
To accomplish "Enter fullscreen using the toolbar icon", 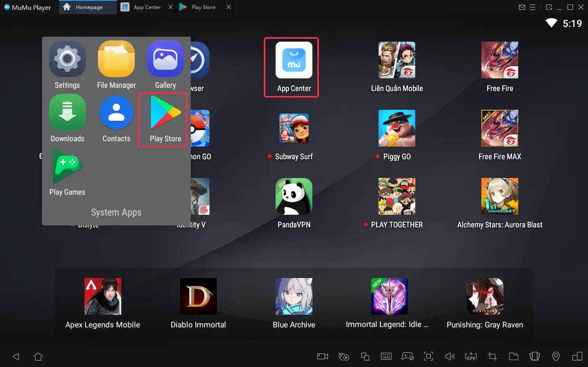I will click(428, 356).
